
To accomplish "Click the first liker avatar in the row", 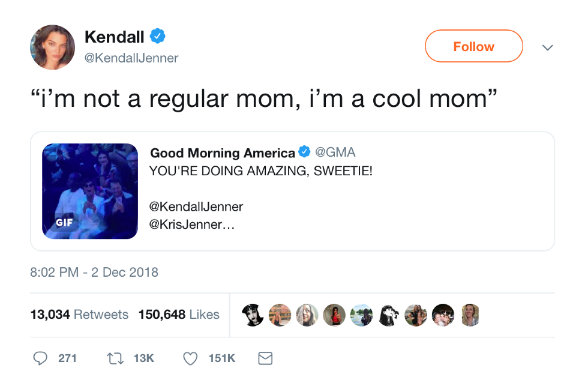I will [252, 315].
